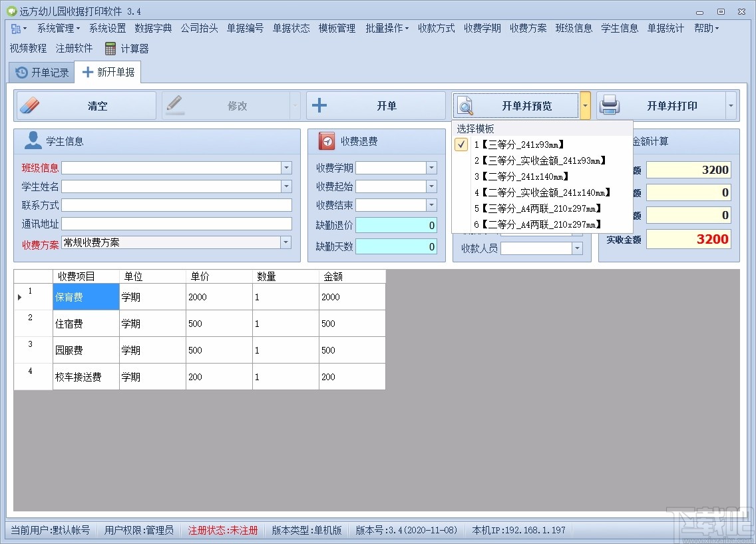Collapse the 开单并预览 template dropdown arrow
The width and height of the screenshot is (756, 544).
pyautogui.click(x=585, y=106)
